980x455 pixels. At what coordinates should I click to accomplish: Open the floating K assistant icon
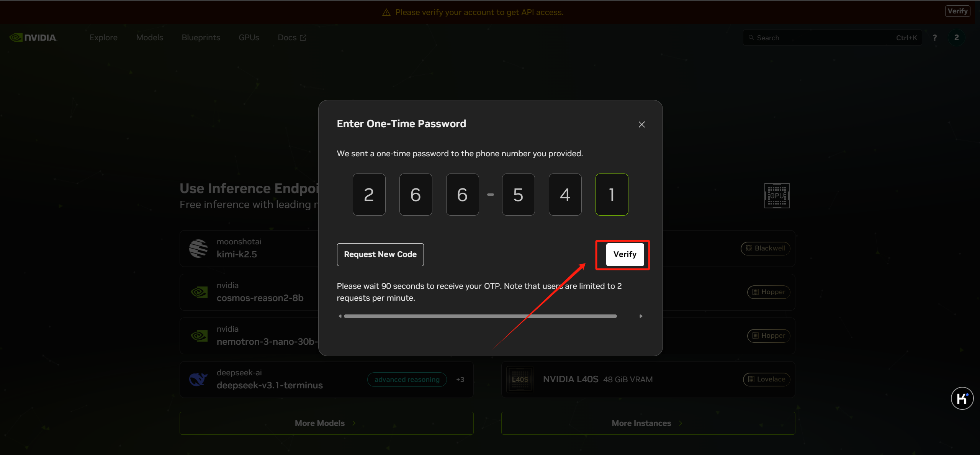point(962,399)
